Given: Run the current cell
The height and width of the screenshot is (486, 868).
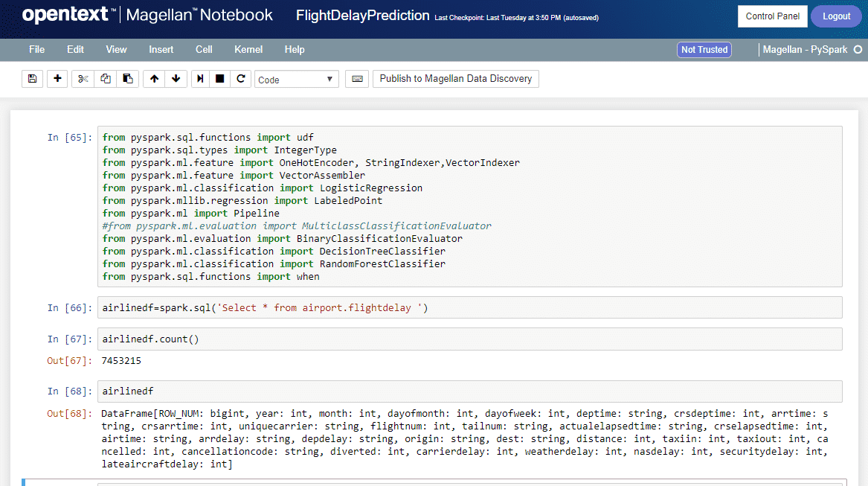Looking at the screenshot, I should (199, 78).
